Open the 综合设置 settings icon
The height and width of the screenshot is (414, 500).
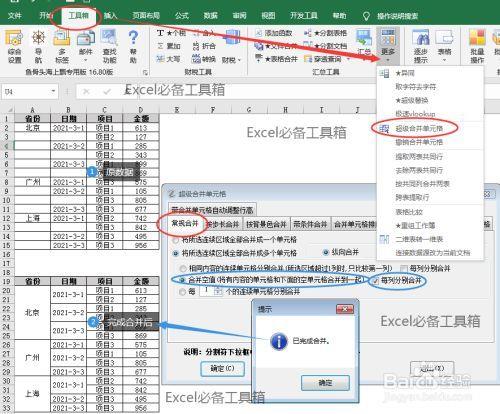[x=14, y=46]
